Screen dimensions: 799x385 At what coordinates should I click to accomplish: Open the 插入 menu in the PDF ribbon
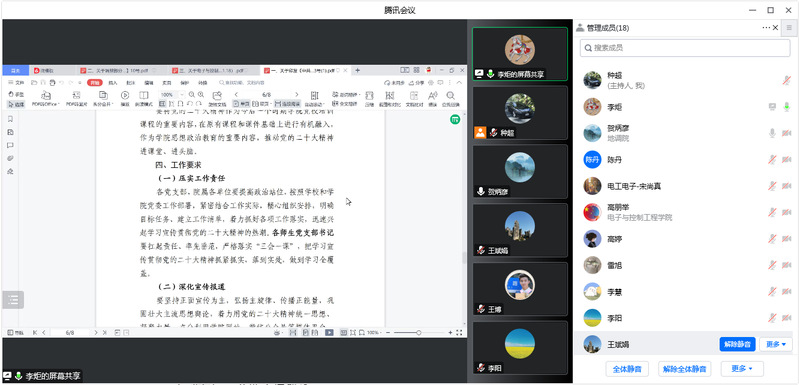[x=113, y=82]
